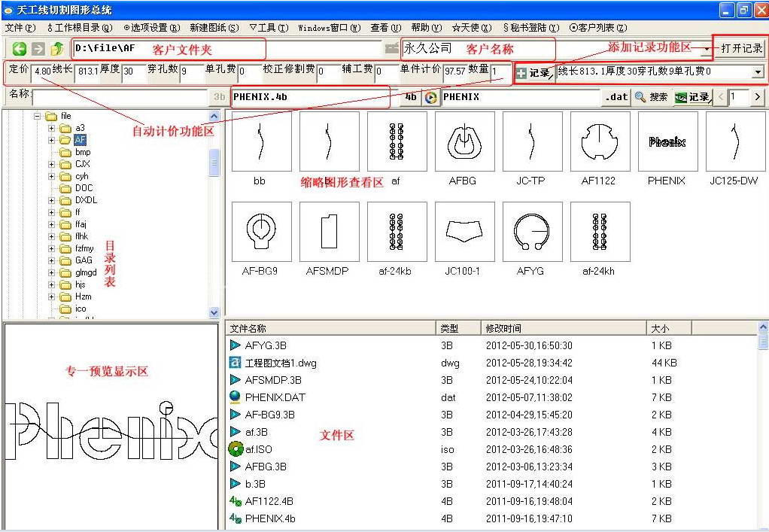This screenshot has height=532, width=769.
Task: Select the AF-BG9 thumbnail
Action: 261,232
